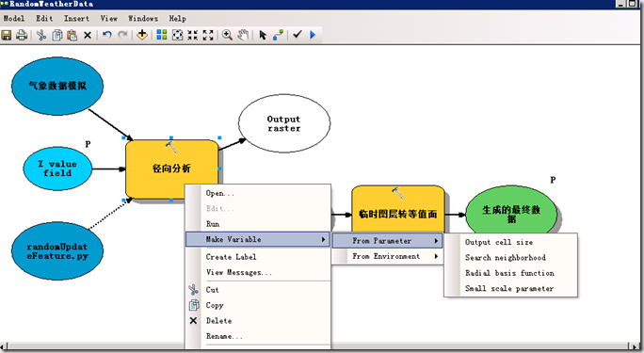Image resolution: width=644 pixels, height=353 pixels.
Task: Select the 气象数据模拟 oval element
Action: tap(57, 86)
